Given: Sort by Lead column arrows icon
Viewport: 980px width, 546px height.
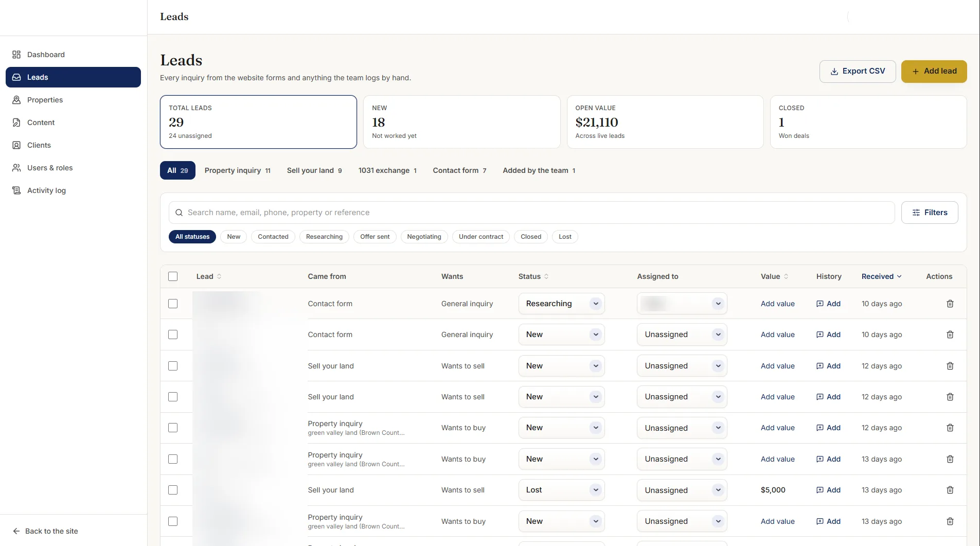Looking at the screenshot, I should (219, 276).
